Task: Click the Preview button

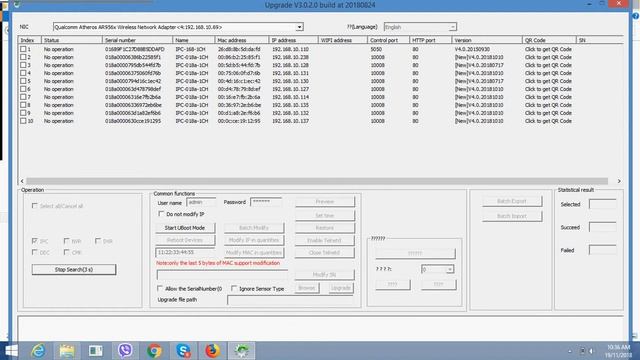Action: [x=325, y=202]
